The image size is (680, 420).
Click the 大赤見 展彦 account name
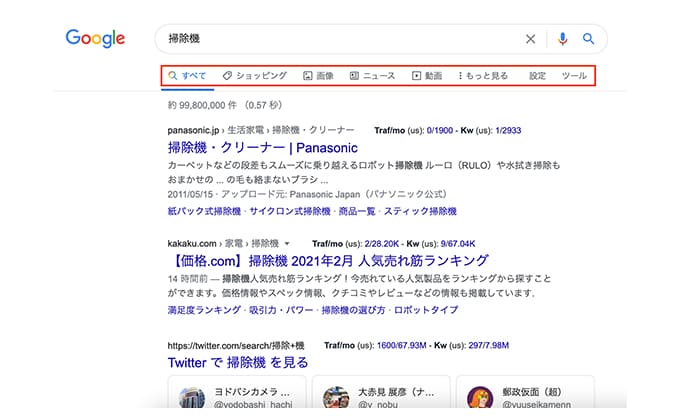point(396,392)
